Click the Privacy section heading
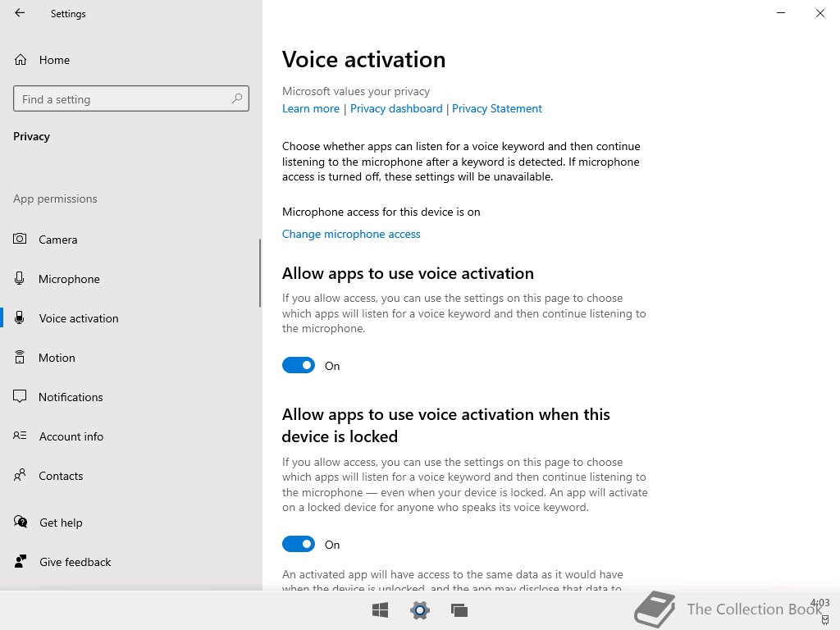This screenshot has height=630, width=840. click(x=32, y=137)
